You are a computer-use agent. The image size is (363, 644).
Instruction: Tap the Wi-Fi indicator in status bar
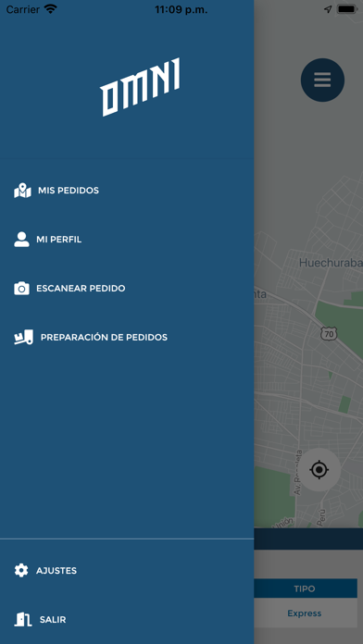pos(51,9)
